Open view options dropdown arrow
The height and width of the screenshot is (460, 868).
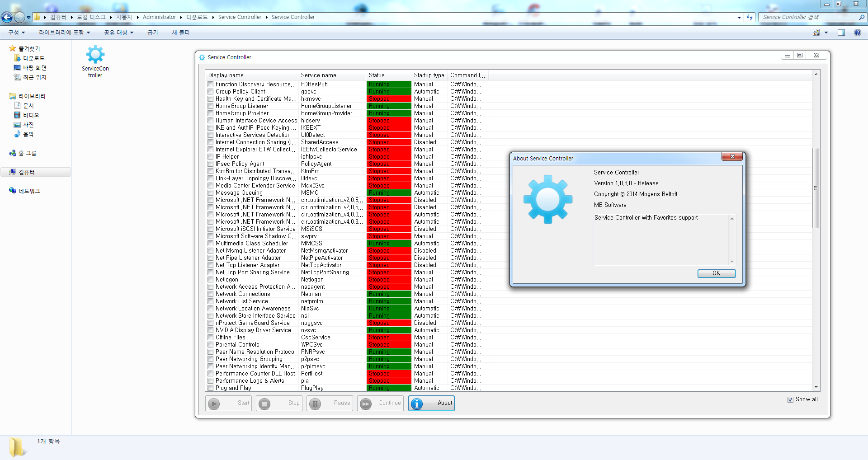(x=826, y=33)
